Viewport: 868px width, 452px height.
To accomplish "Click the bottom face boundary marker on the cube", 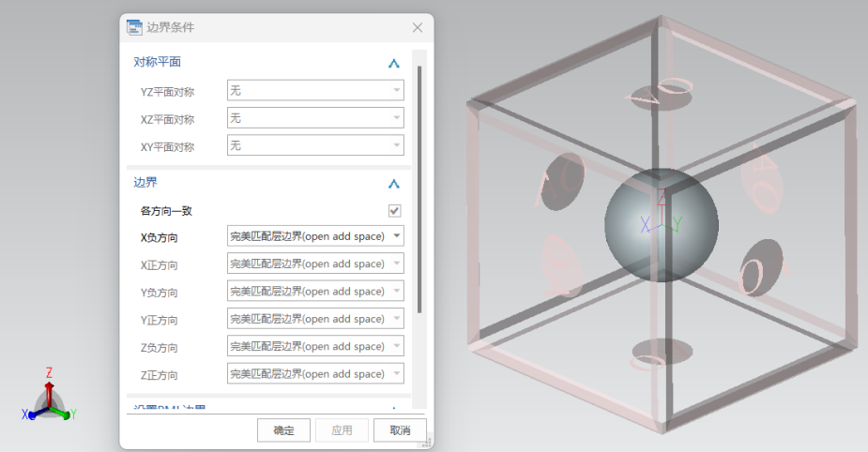I will tap(662, 353).
